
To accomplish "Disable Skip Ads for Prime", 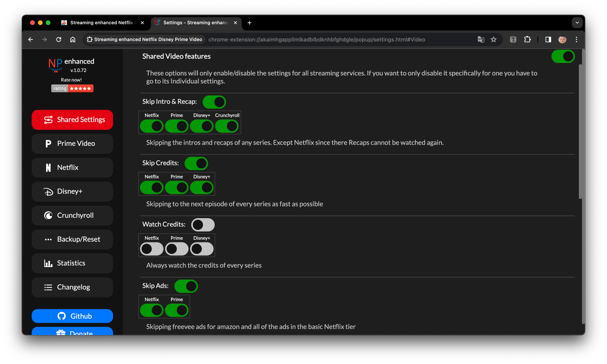I will tap(177, 310).
